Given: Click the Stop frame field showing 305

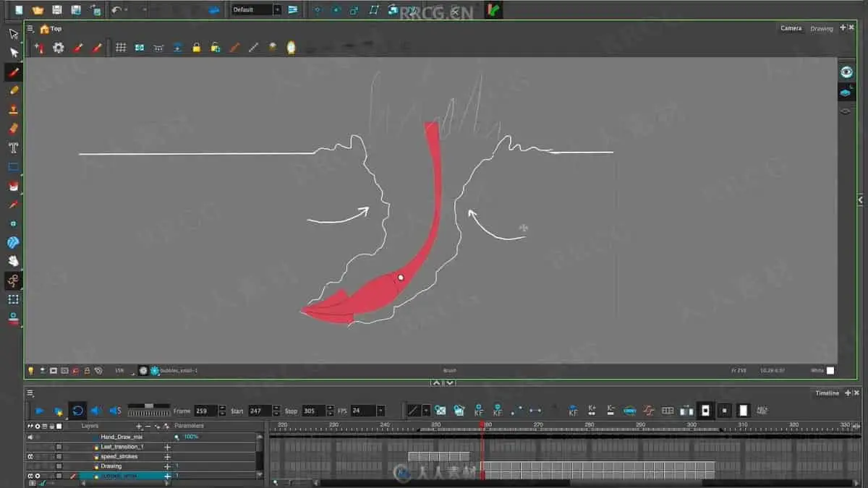Looking at the screenshot, I should (313, 411).
